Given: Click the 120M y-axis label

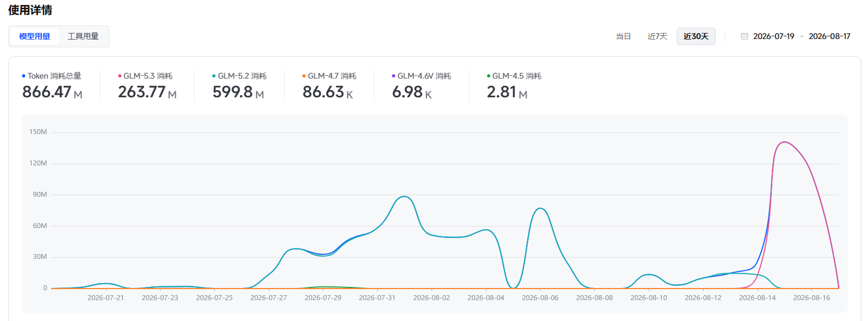Looking at the screenshot, I should click(38, 163).
